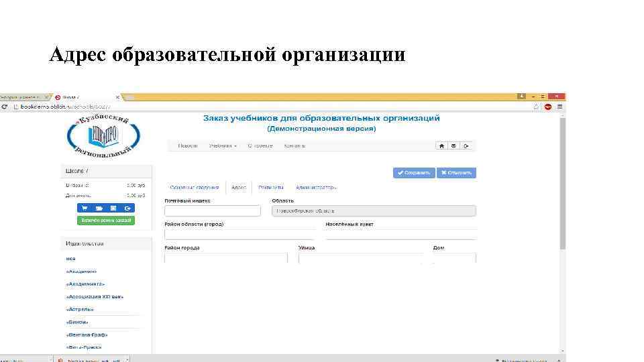This screenshot has width=644, height=362.
Task: Open the Контакты menu item
Action: click(295, 145)
